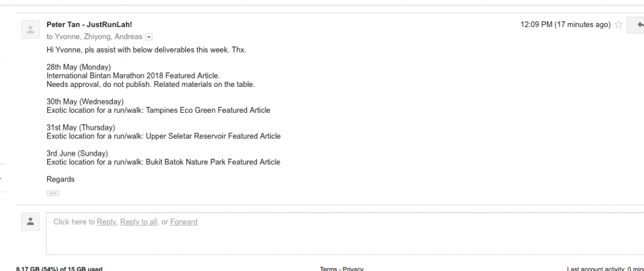Image resolution: width=644 pixels, height=271 pixels.
Task: Choose the Reply to all link
Action: tap(139, 222)
